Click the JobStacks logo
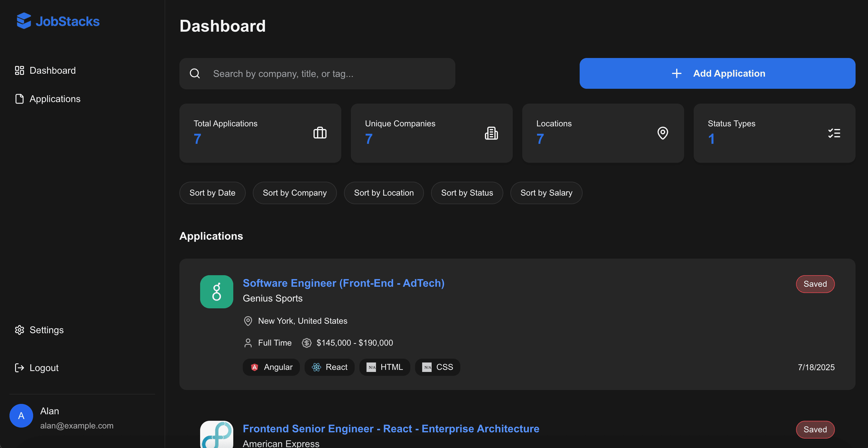Viewport: 868px width, 448px height. click(58, 21)
